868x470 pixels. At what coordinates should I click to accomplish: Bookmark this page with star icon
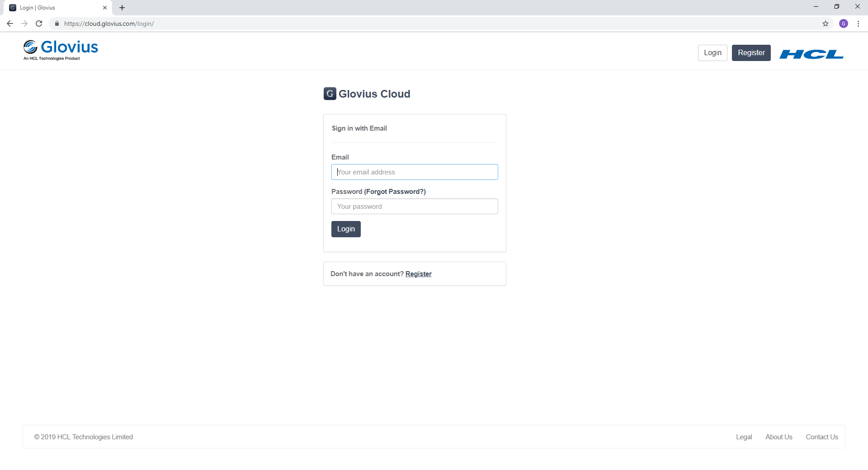click(826, 23)
